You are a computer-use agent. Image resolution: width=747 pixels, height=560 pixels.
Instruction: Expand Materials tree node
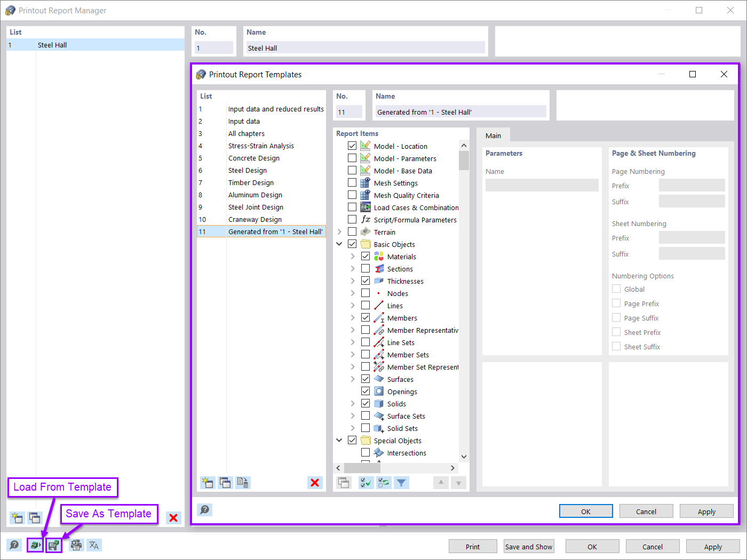point(353,257)
